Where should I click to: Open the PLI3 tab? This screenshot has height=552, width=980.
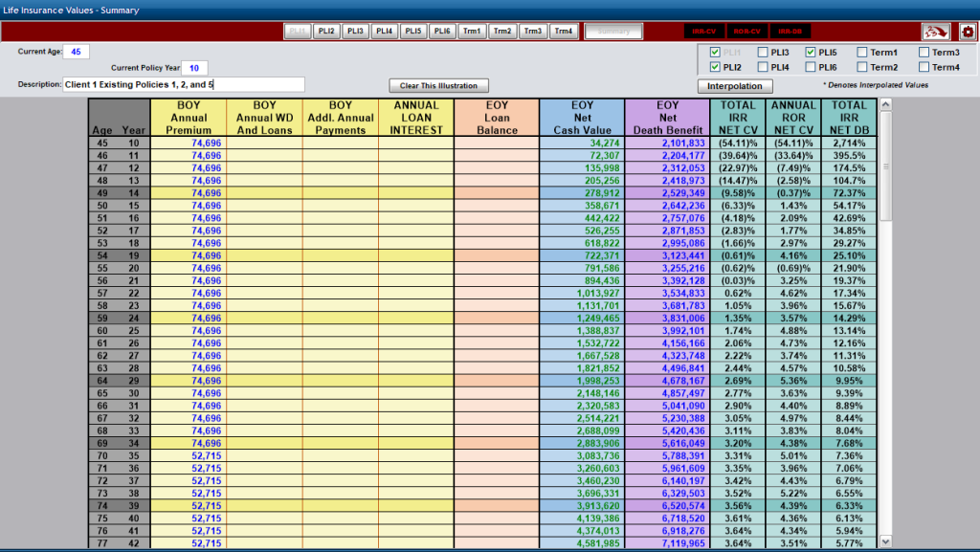[355, 32]
